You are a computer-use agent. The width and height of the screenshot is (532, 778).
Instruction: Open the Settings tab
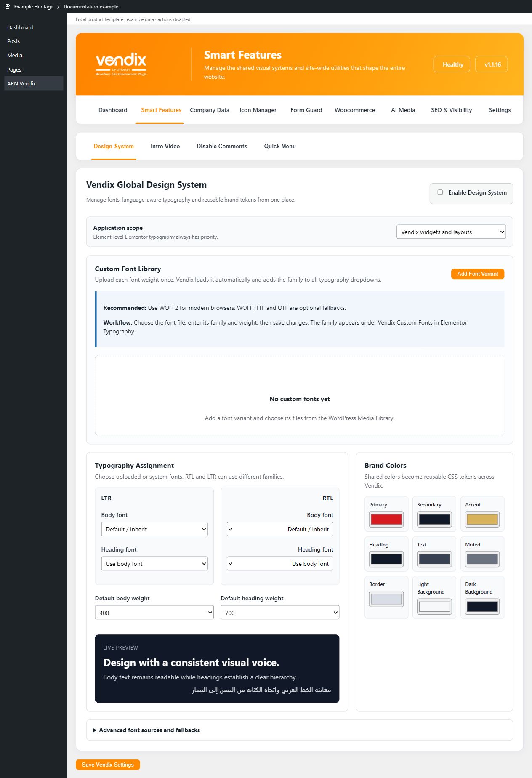(x=500, y=110)
